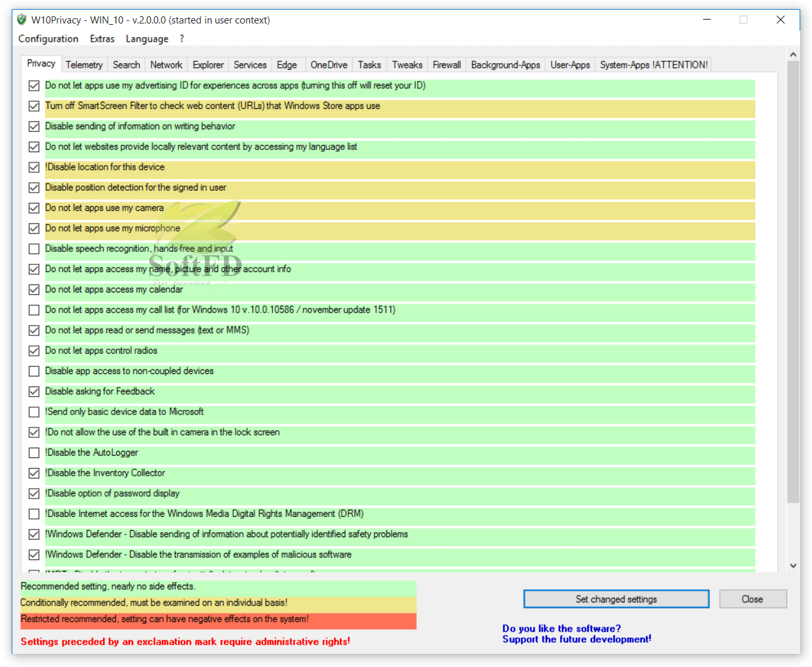
Task: Switch to the System-Apps !ATTENTION! tab
Action: (654, 65)
